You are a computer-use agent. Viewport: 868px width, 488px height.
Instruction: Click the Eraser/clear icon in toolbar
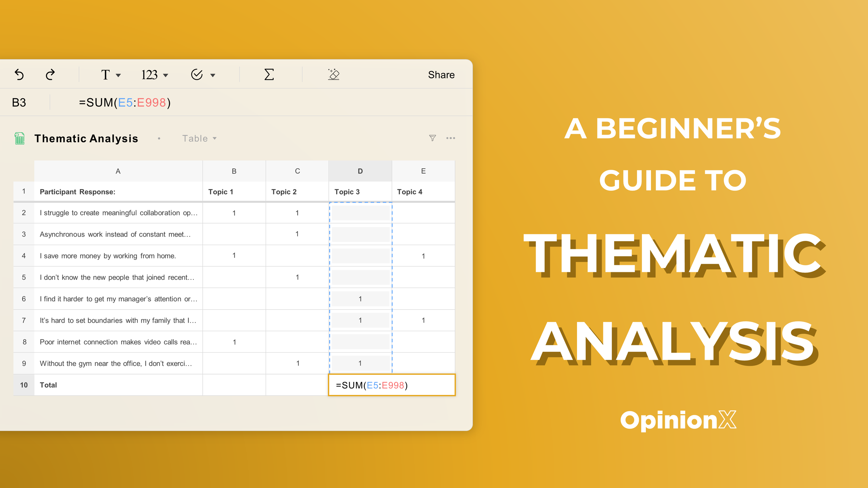pos(333,74)
